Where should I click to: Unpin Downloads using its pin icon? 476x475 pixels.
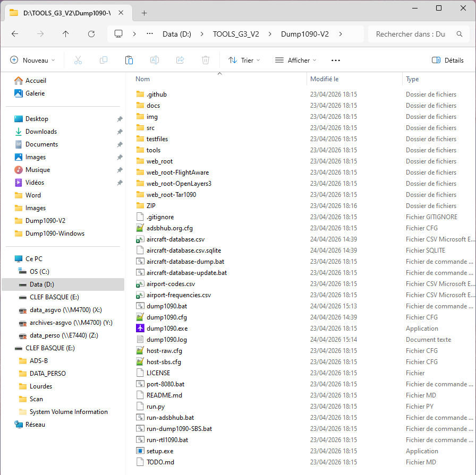pyautogui.click(x=120, y=132)
